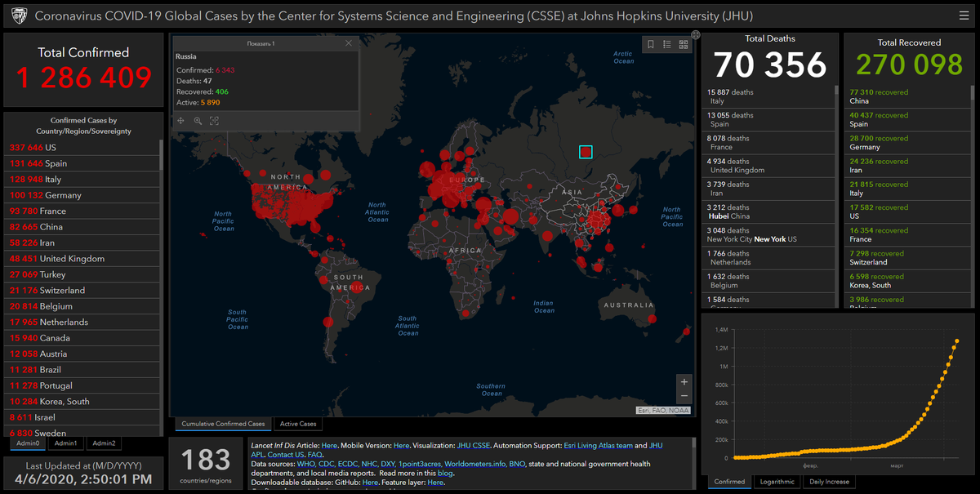Open the FAQ link
Viewport: 980px width, 494px height.
[x=315, y=455]
